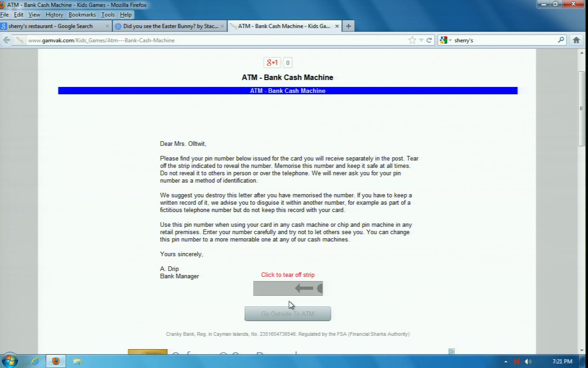The height and width of the screenshot is (368, 588).
Task: Show hidden system tray icons
Action: (x=506, y=362)
